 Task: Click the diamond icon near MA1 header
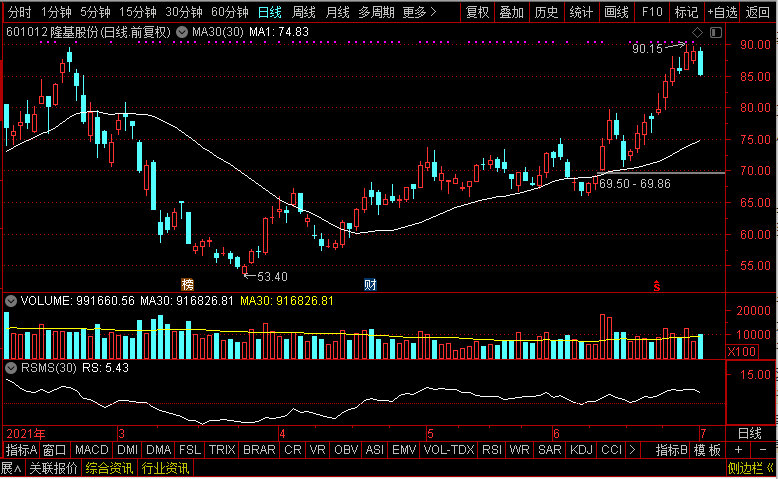click(697, 33)
